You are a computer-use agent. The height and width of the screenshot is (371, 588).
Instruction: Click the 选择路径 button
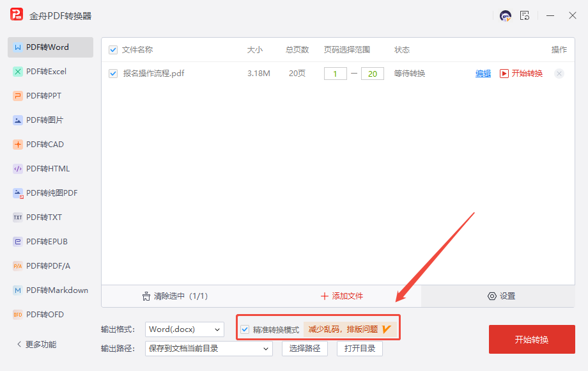[x=305, y=349]
